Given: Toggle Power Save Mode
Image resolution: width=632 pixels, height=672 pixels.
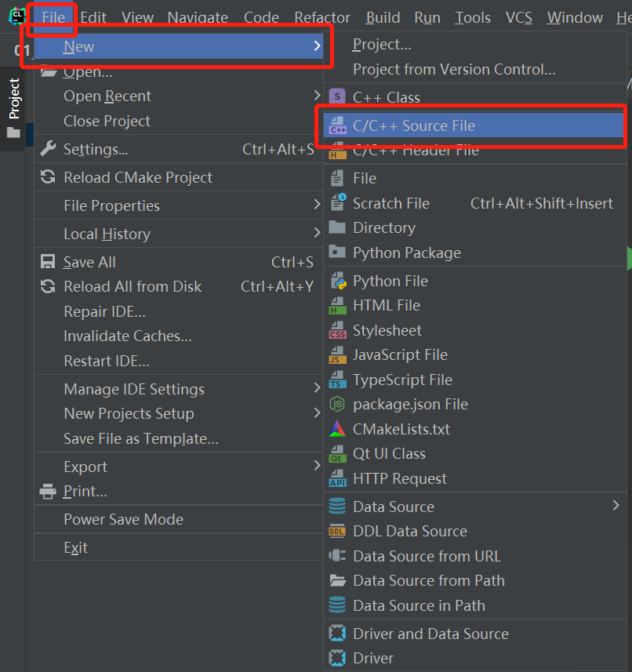Looking at the screenshot, I should coord(123,519).
